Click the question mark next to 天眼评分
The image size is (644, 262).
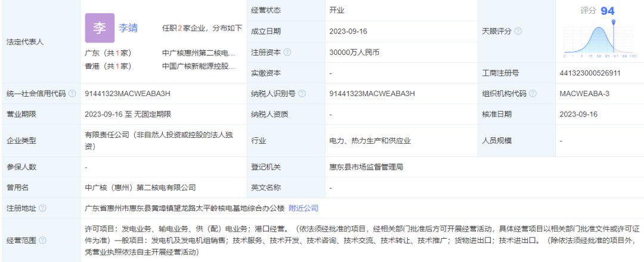(518, 31)
